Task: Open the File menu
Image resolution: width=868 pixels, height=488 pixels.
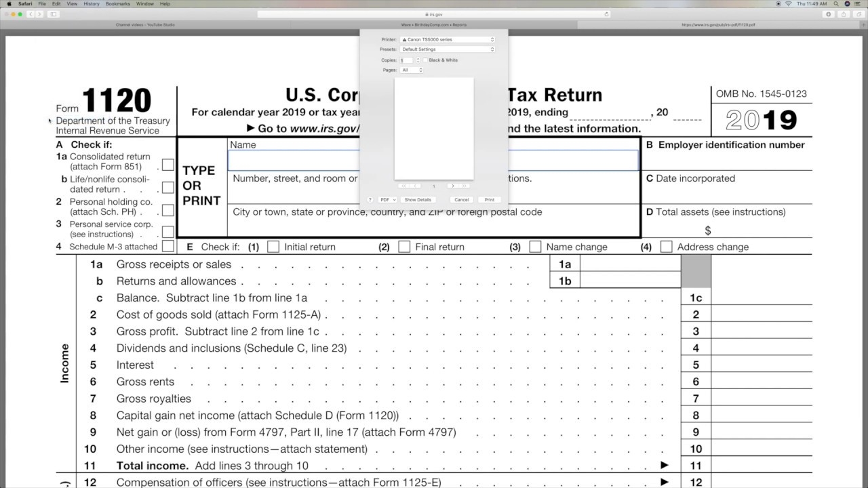Action: point(42,4)
